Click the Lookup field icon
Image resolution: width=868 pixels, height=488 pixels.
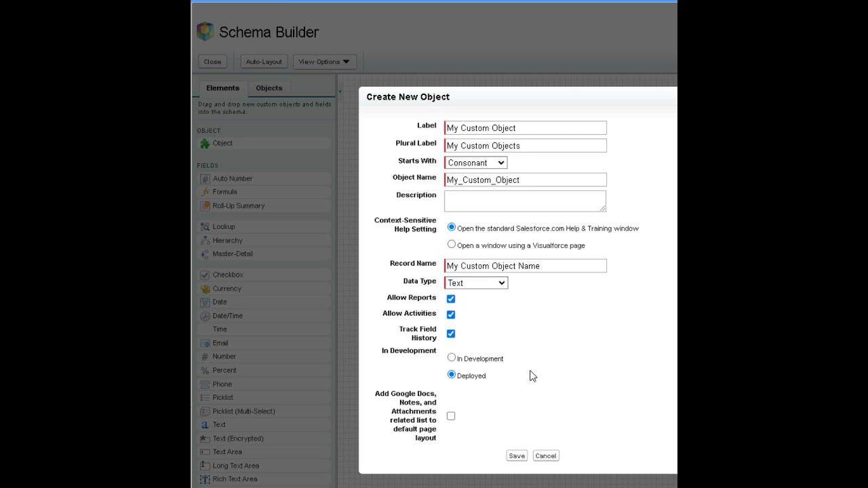(205, 227)
